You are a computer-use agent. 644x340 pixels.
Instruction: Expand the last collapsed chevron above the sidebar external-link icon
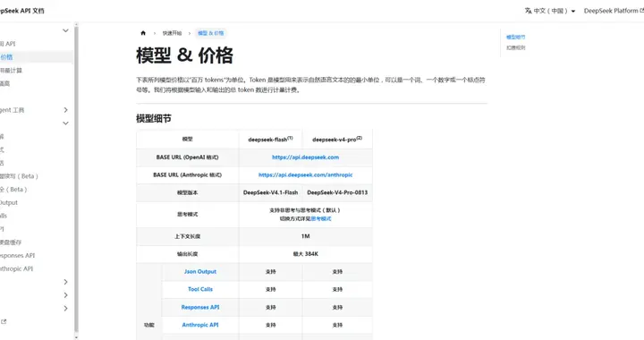tap(65, 309)
